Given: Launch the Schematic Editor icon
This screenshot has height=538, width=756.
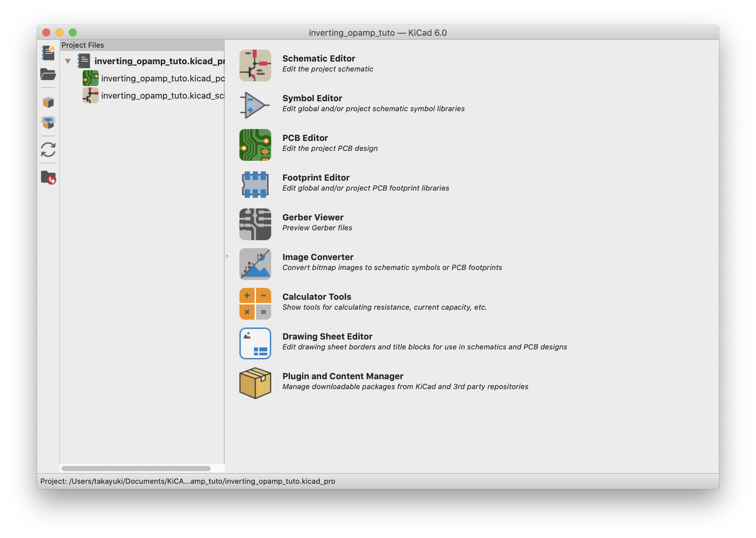Looking at the screenshot, I should point(255,66).
